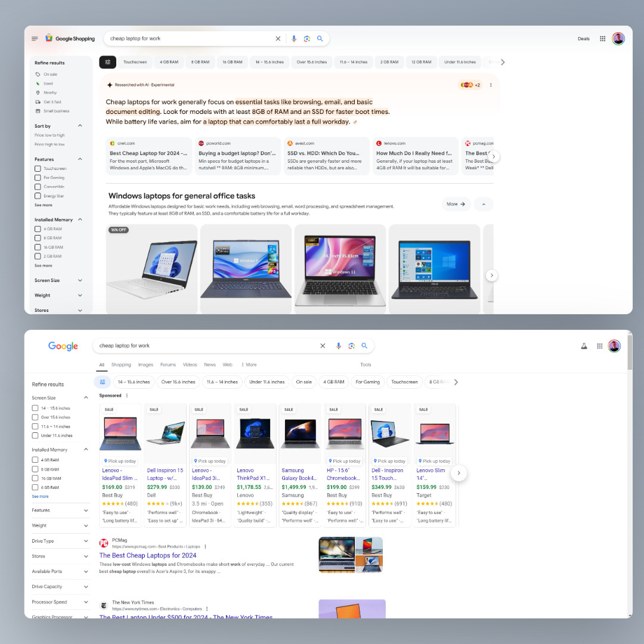
Task: Open PCMag result three-dot menu
Action: click(x=205, y=547)
